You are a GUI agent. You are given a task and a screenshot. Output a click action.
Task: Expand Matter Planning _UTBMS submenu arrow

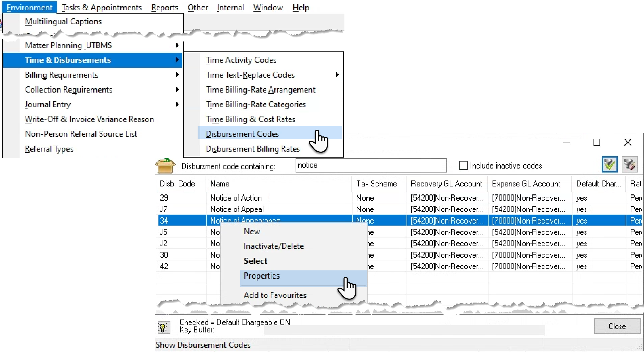(x=177, y=45)
